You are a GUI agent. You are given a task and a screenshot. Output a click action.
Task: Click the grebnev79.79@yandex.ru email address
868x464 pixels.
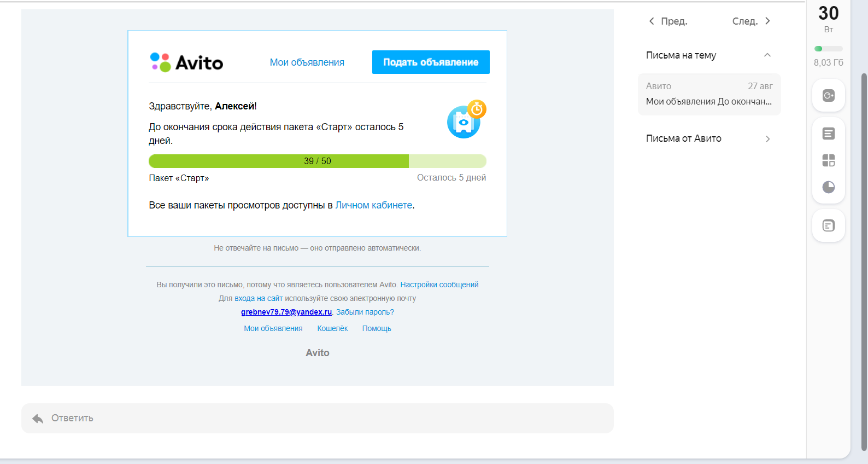coord(286,312)
